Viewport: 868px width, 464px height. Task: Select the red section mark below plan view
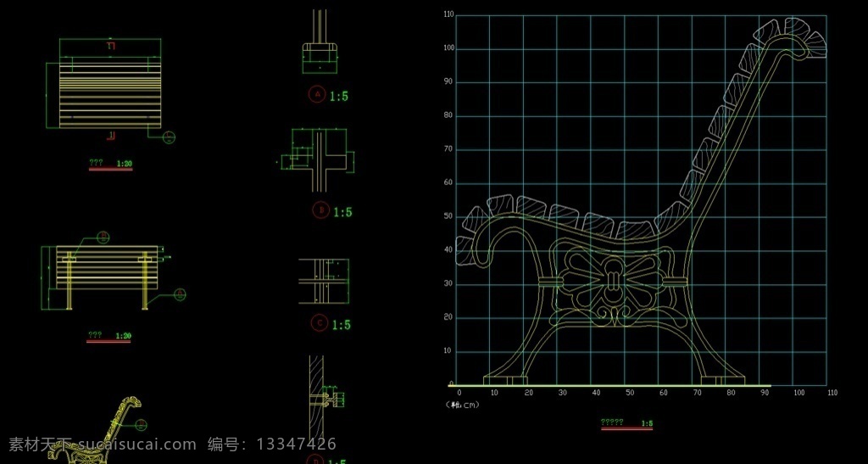coord(111,136)
